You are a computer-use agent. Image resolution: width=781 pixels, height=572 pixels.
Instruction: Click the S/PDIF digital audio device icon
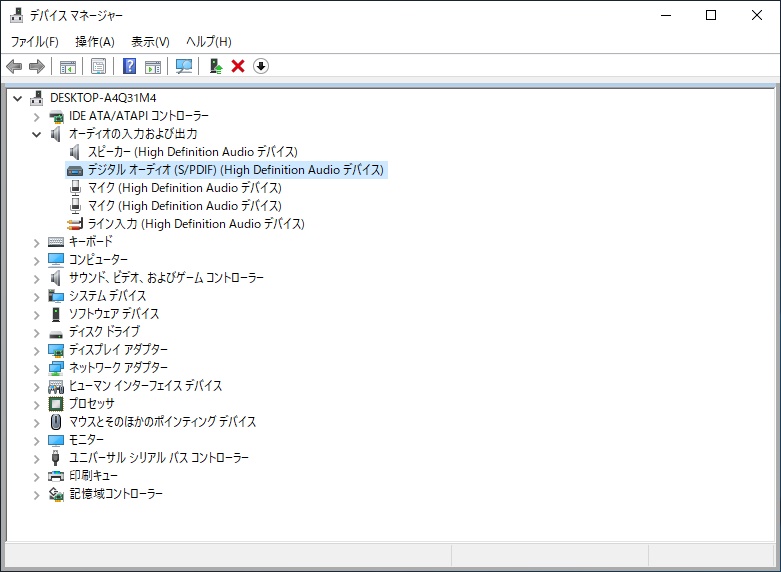pyautogui.click(x=75, y=171)
